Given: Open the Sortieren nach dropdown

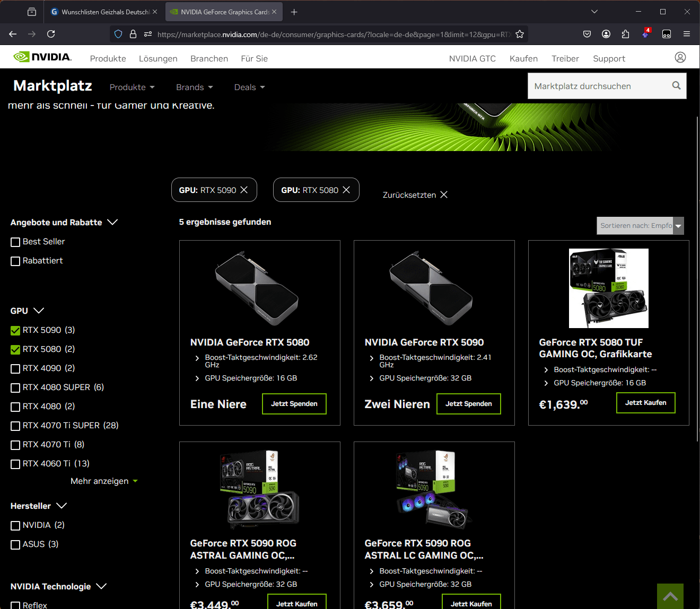Looking at the screenshot, I should pos(640,225).
